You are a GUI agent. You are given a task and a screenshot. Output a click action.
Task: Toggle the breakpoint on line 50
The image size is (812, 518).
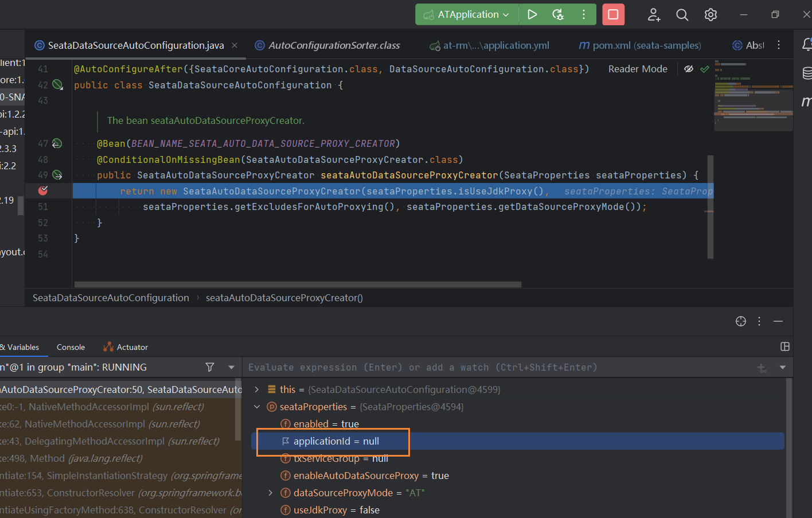tap(43, 190)
